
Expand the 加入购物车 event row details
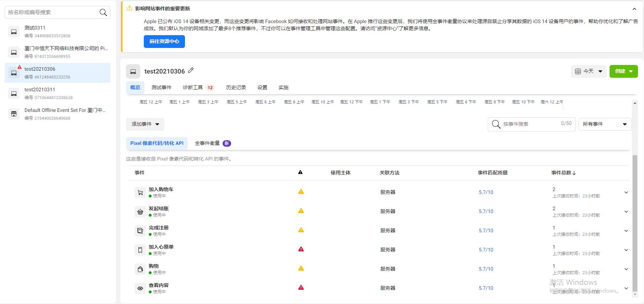tap(626, 192)
